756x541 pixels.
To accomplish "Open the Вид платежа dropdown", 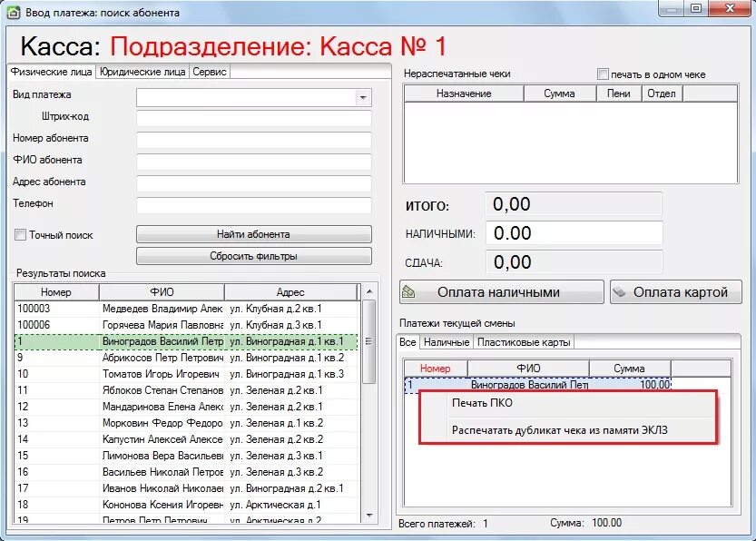I will click(x=361, y=97).
